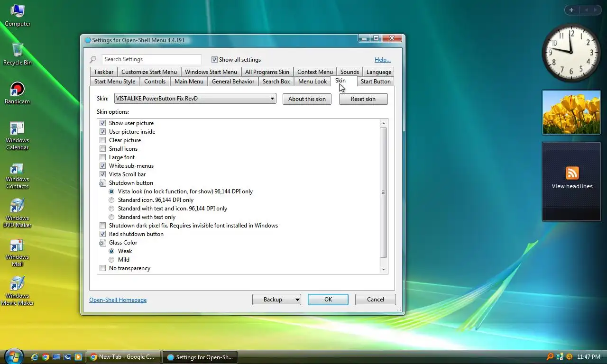Select the Windows Calendar desktop shortcut

(x=18, y=136)
